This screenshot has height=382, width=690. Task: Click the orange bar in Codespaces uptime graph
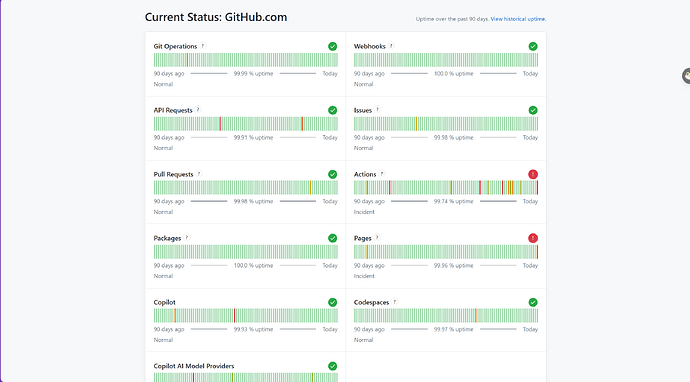[x=476, y=316]
